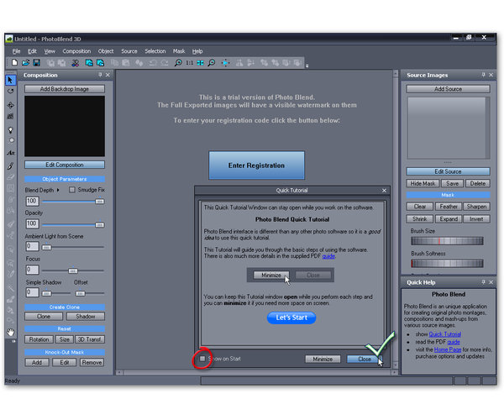The image size is (504, 420).
Task: Click the Blend Depth value field
Action: coord(32,201)
